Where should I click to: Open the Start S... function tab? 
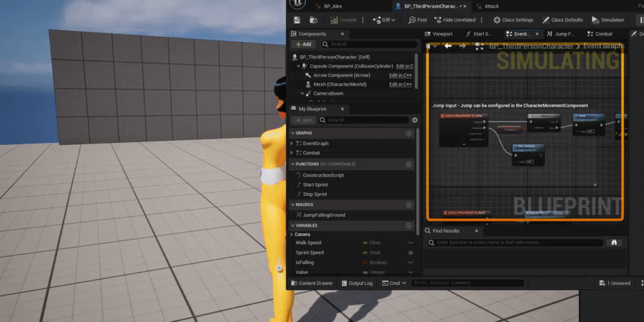pos(478,34)
